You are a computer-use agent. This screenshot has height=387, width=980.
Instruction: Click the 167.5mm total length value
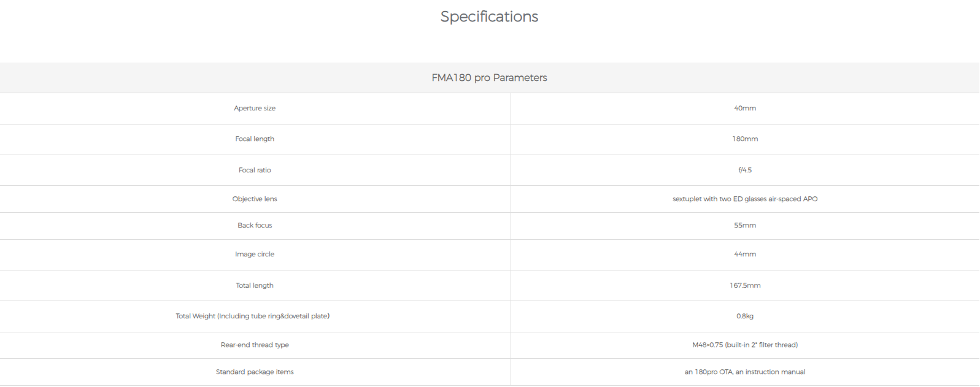(x=744, y=286)
